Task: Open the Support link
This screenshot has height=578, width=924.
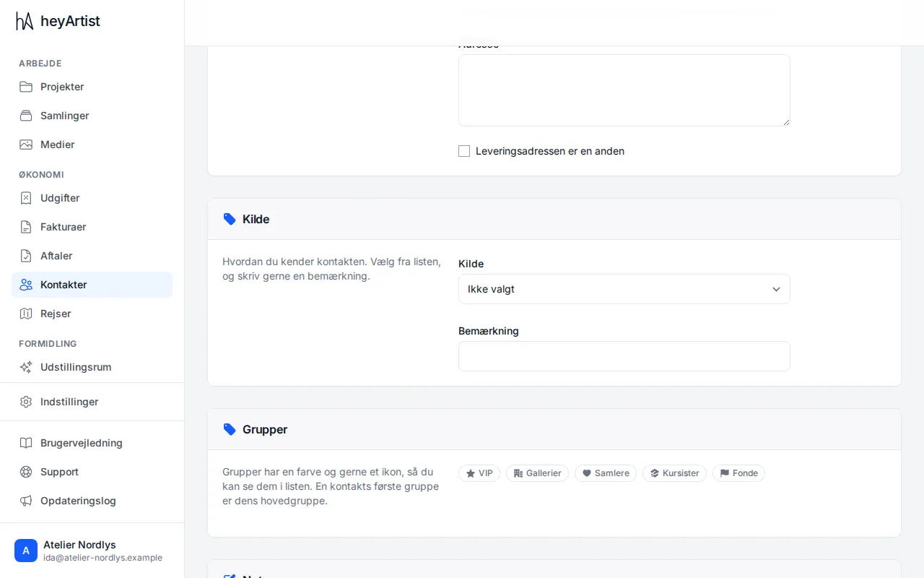Action: click(92, 472)
